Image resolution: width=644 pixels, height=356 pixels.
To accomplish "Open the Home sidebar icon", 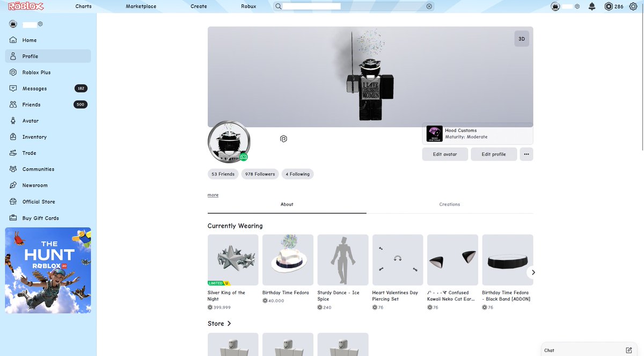I will pos(13,40).
